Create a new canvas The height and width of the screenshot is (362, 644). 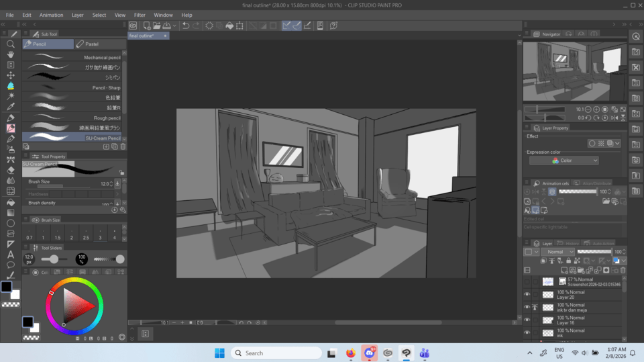click(147, 26)
